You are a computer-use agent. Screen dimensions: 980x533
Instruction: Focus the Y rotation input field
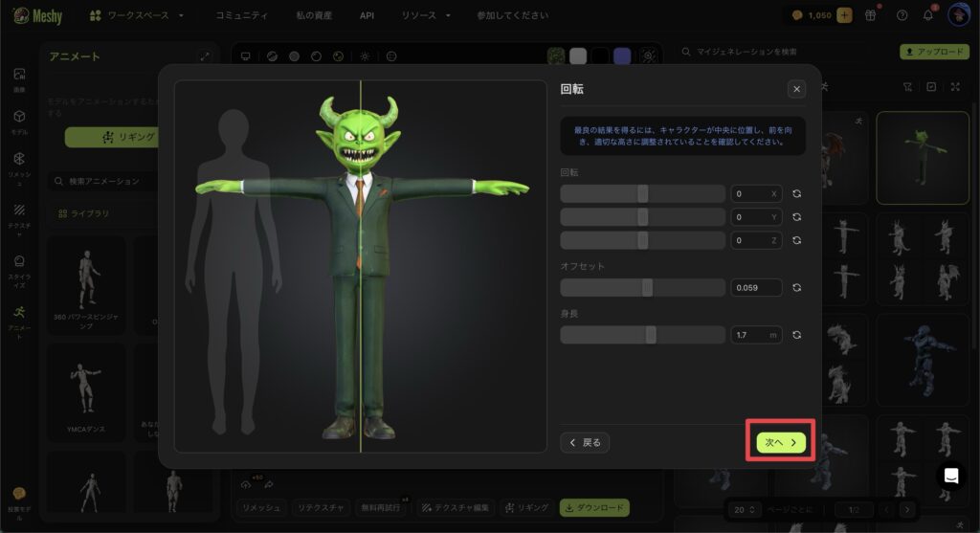756,217
